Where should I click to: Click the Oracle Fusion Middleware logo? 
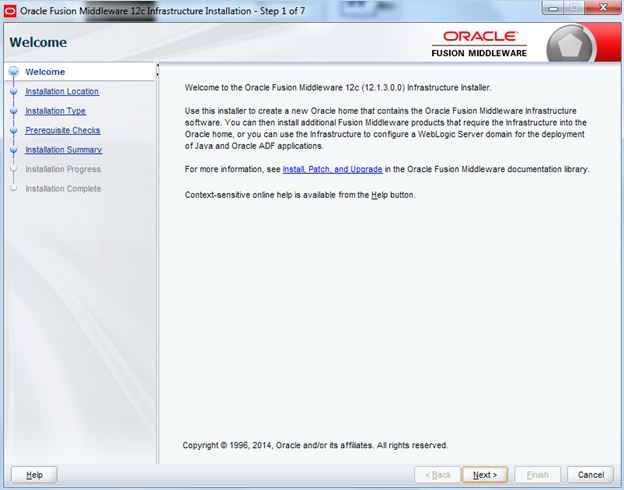click(479, 44)
